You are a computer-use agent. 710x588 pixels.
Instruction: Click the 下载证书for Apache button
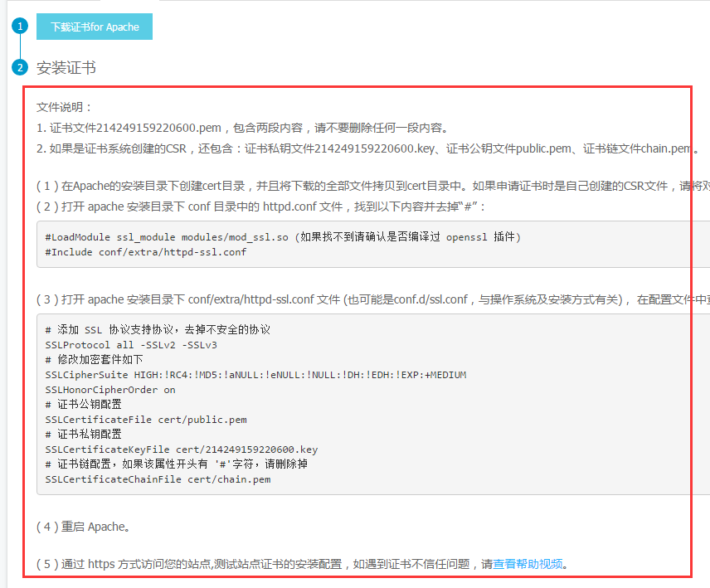point(94,27)
